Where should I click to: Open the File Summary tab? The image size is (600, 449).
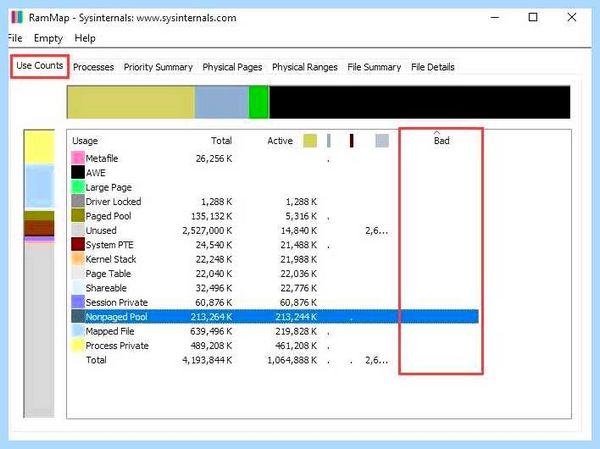click(374, 67)
